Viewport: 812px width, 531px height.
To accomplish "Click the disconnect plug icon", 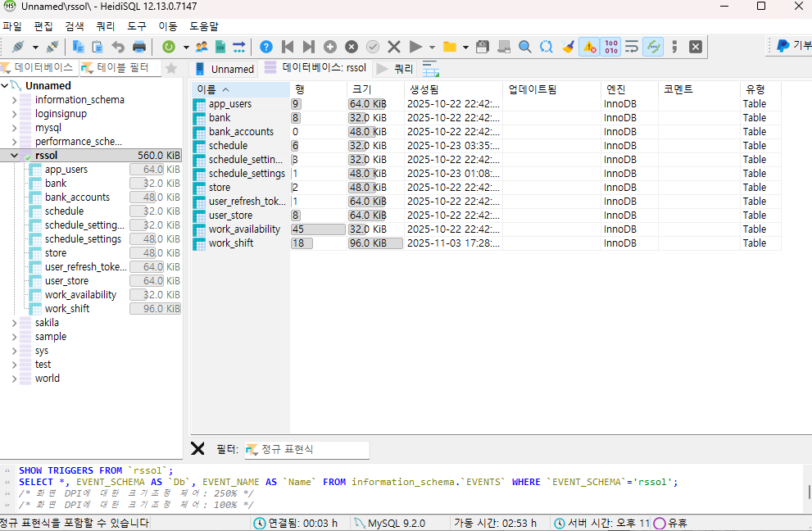I will click(x=52, y=47).
